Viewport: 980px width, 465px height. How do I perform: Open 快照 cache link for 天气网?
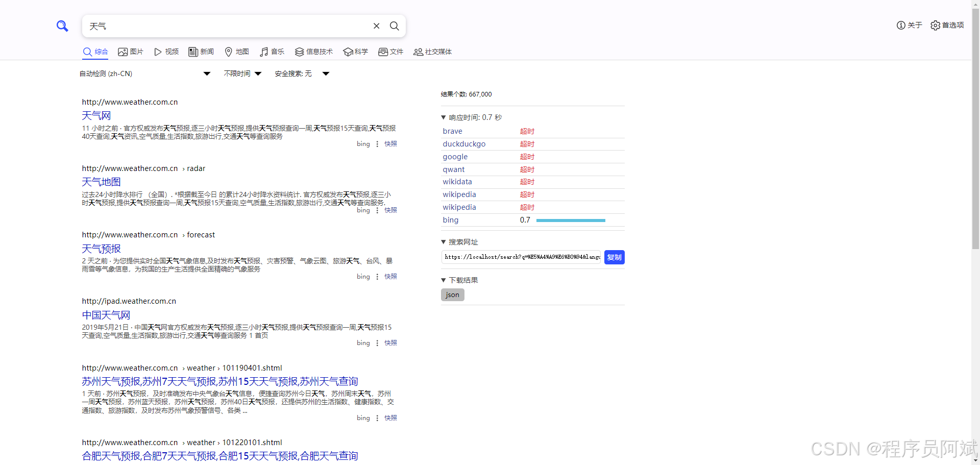click(390, 144)
